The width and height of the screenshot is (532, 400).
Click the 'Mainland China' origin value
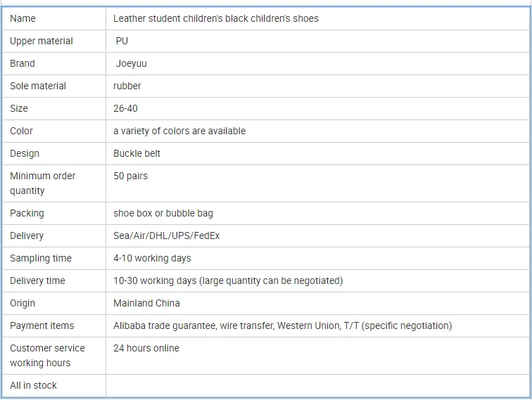click(x=146, y=303)
